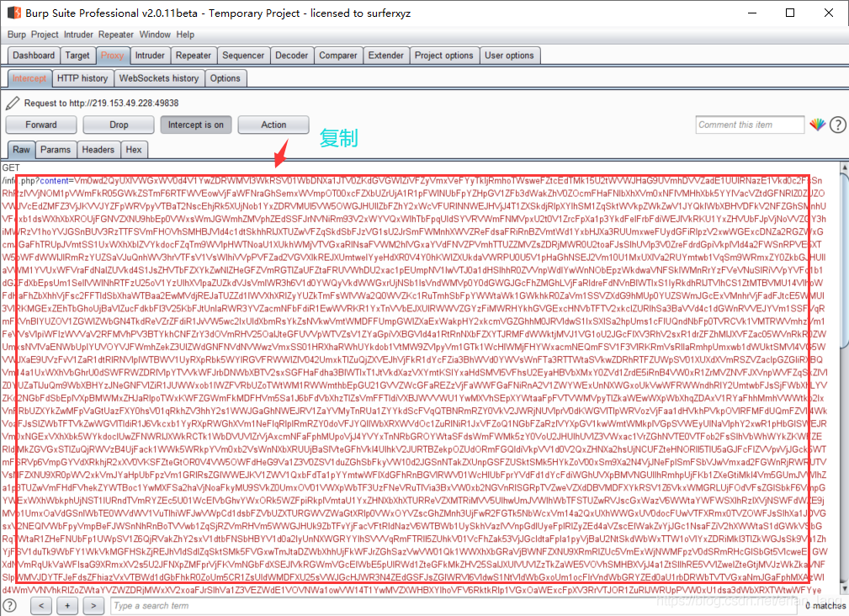The width and height of the screenshot is (849, 616).
Task: Go to the previous search match
Action: pos(42,606)
